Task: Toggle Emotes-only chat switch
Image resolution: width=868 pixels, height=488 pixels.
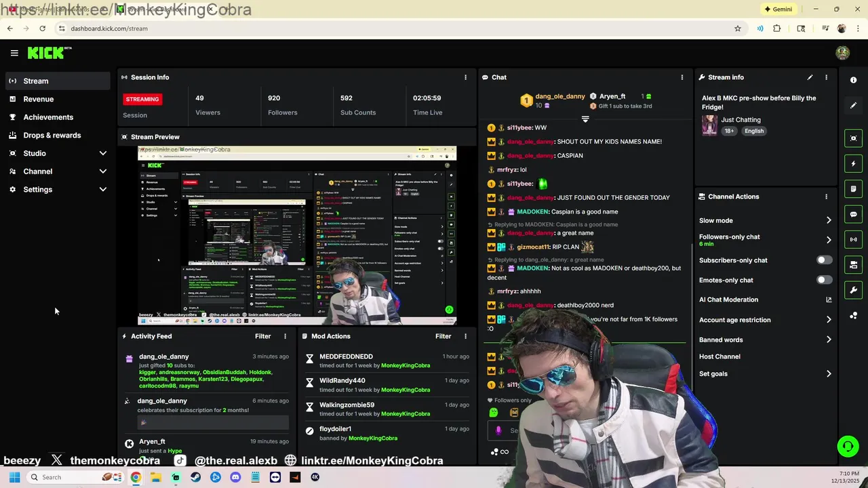Action: (x=824, y=280)
